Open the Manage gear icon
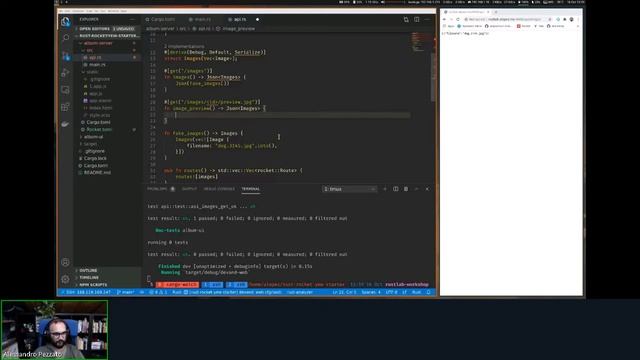Image resolution: width=640 pixels, height=360 pixels. pyautogui.click(x=65, y=279)
